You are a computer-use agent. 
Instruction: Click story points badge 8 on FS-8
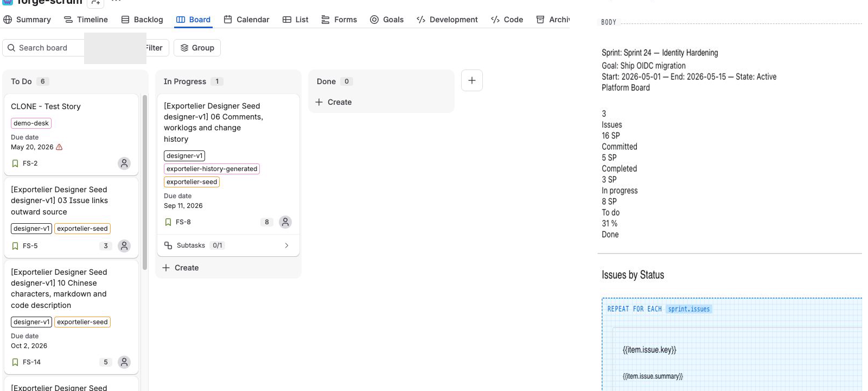[266, 222]
